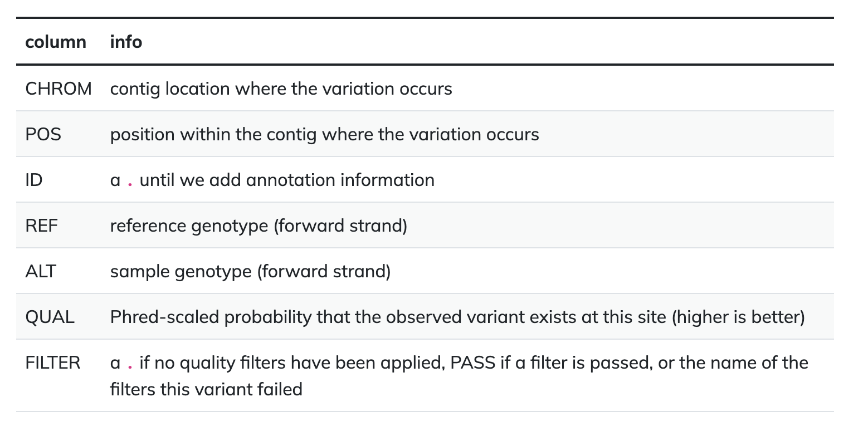Click the 'sample genotype (forward strand)' description

250,271
